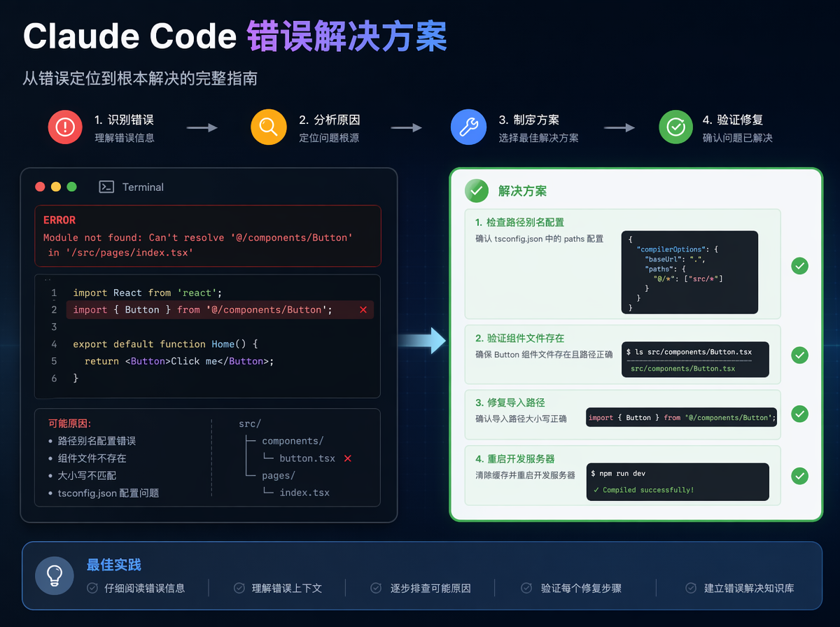Click the '确保 Button 组件文件存在且路径正确' description
Screen dimensions: 840x627
[544, 354]
